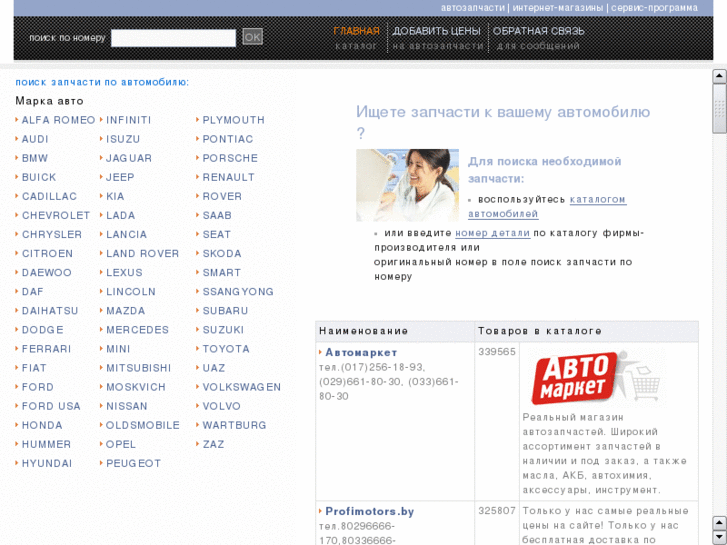Select DAIHATSU brand

click(x=50, y=311)
